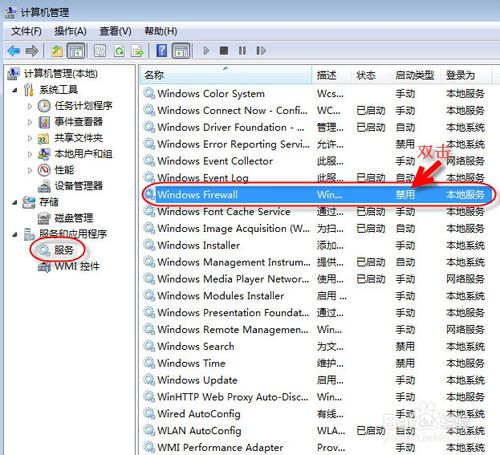Click the Back arrow in toolbar

(x=14, y=51)
